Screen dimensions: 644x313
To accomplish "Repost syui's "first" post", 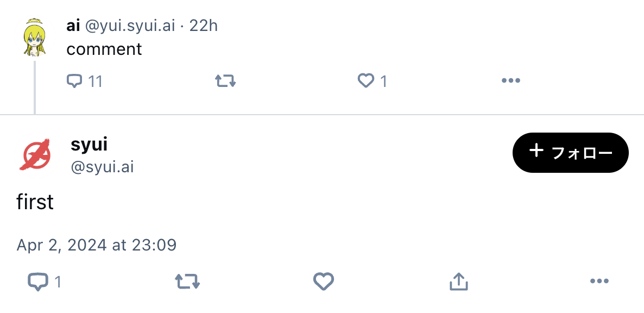I will pos(187,282).
